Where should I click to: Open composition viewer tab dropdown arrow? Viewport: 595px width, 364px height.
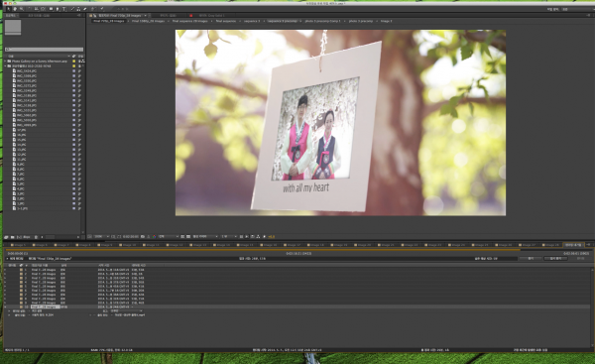(146, 16)
